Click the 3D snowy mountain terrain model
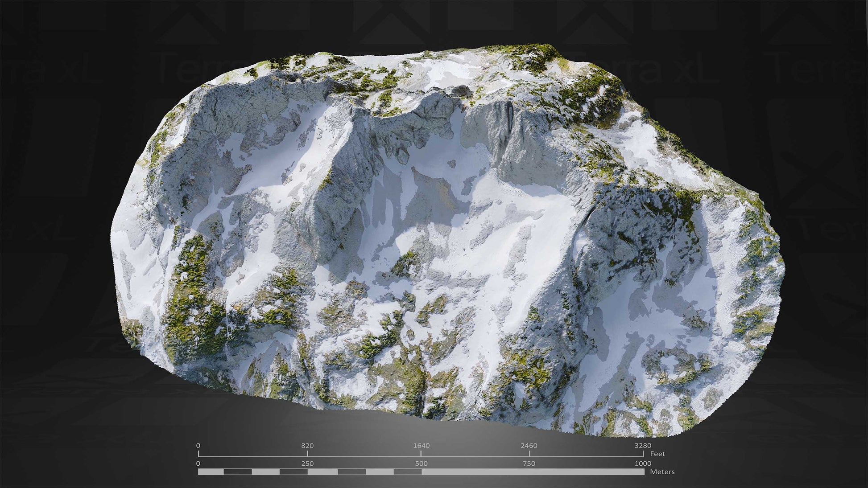This screenshot has height=488, width=868. (x=447, y=241)
